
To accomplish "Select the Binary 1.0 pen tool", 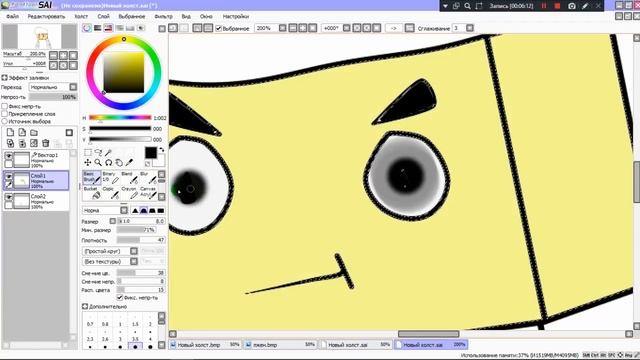I will click(x=111, y=178).
